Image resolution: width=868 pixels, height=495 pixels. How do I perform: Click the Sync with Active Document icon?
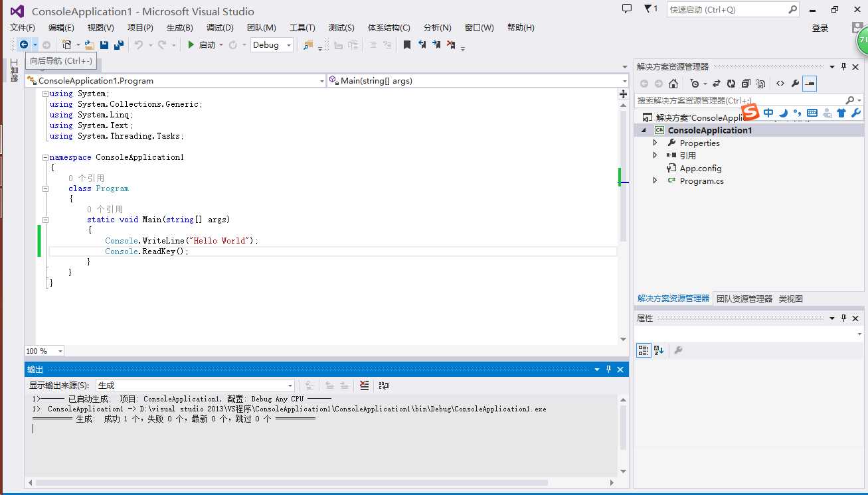(x=717, y=84)
